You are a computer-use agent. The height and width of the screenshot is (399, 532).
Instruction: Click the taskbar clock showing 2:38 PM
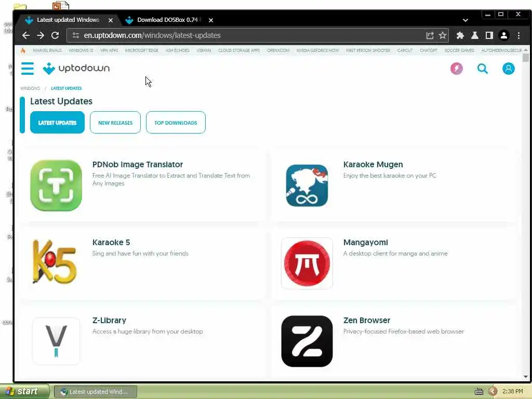(x=512, y=392)
